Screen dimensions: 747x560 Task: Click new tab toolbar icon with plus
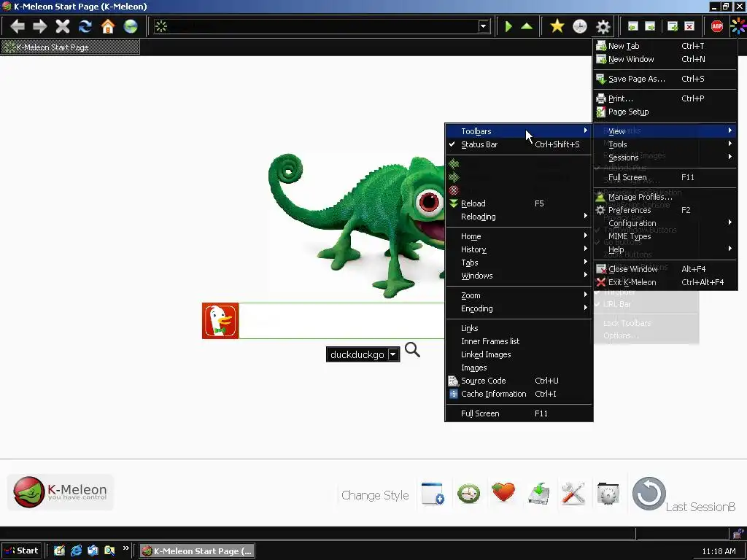coord(673,26)
